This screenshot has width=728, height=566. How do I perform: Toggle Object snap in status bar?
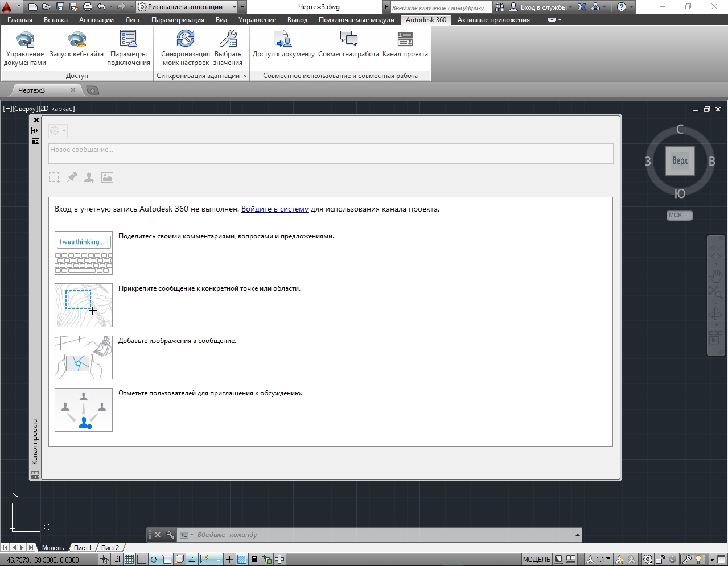pyautogui.click(x=167, y=559)
